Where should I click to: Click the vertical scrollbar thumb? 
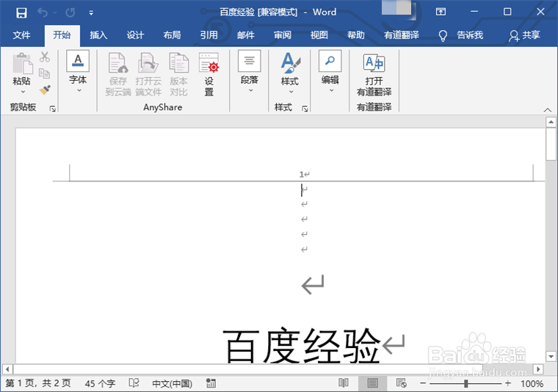[551, 144]
